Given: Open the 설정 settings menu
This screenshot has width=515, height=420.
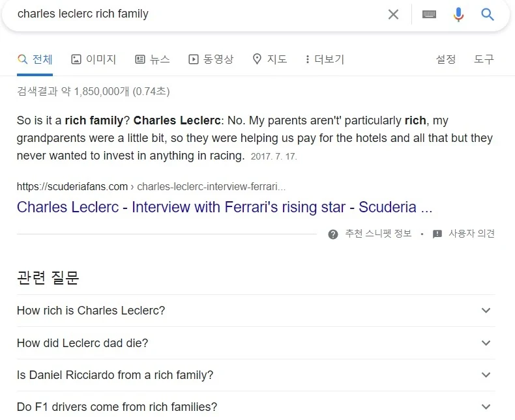Looking at the screenshot, I should coord(446,59).
